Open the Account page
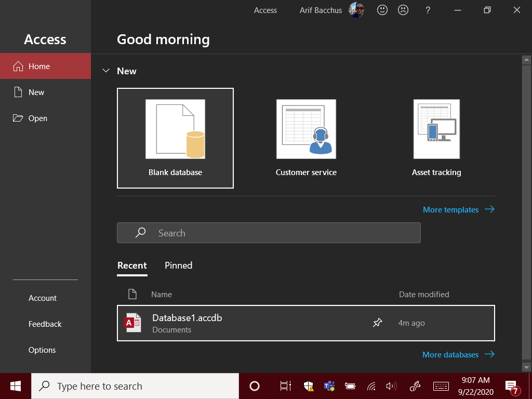This screenshot has height=399, width=532. tap(43, 298)
